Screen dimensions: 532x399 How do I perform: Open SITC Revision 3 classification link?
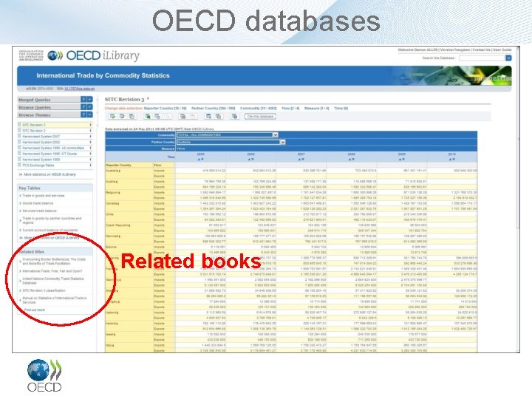(44, 290)
